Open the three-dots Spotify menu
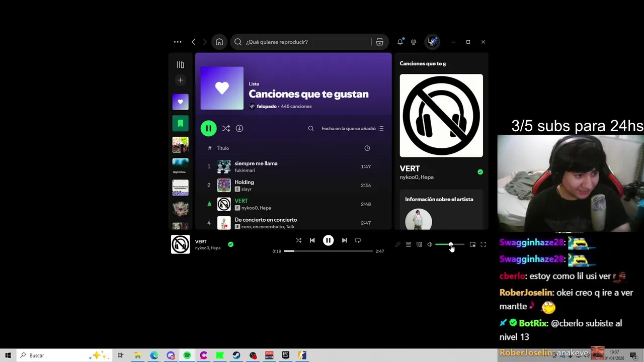This screenshot has height=362, width=644. click(178, 42)
